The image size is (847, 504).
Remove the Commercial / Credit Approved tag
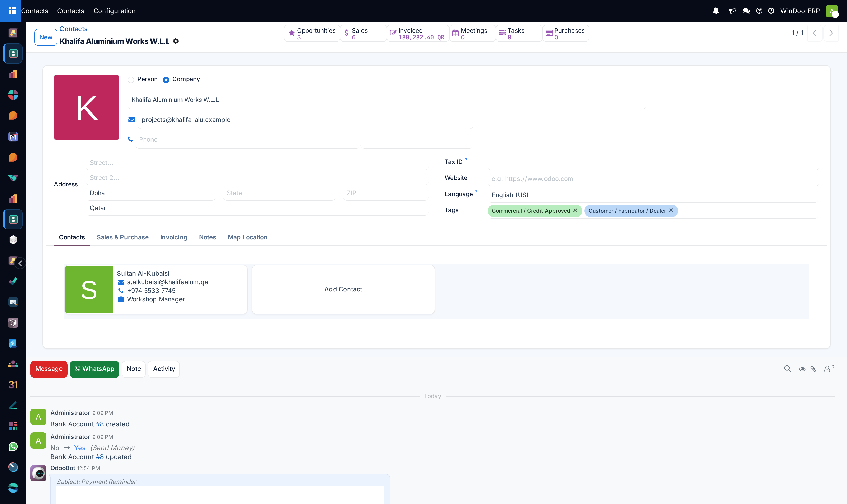(x=575, y=211)
